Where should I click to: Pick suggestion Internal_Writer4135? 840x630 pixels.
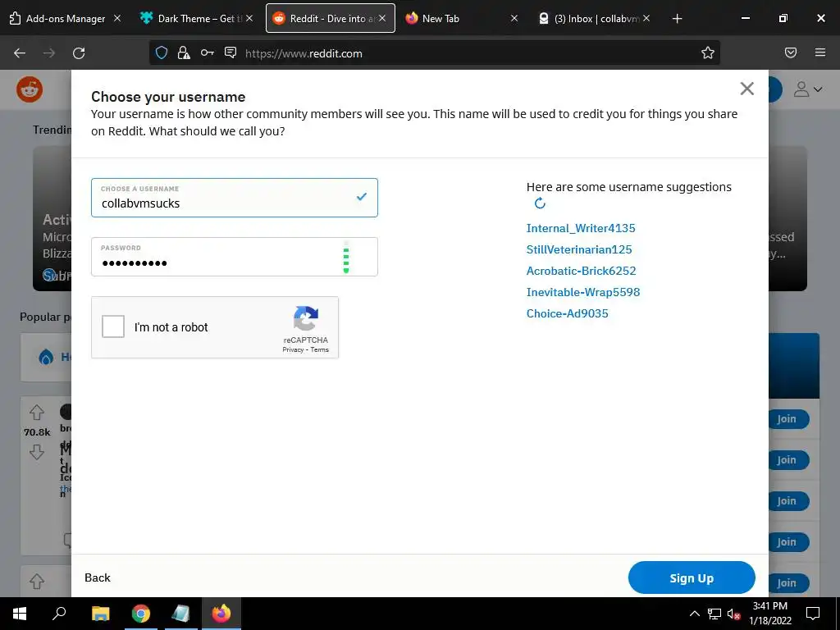pos(581,228)
